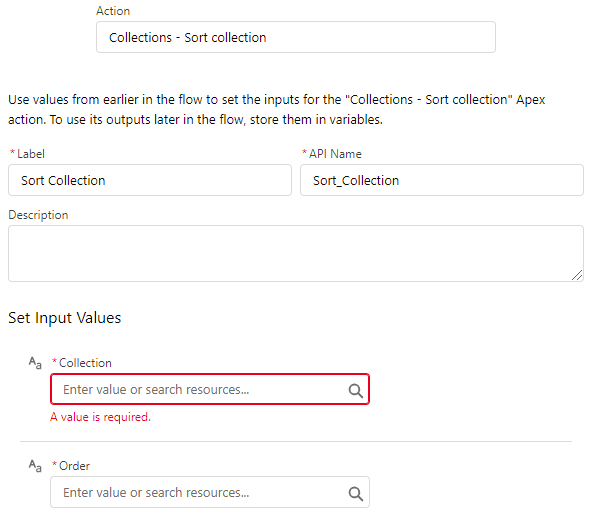Click into the Label field containing Sort Collection

[150, 180]
